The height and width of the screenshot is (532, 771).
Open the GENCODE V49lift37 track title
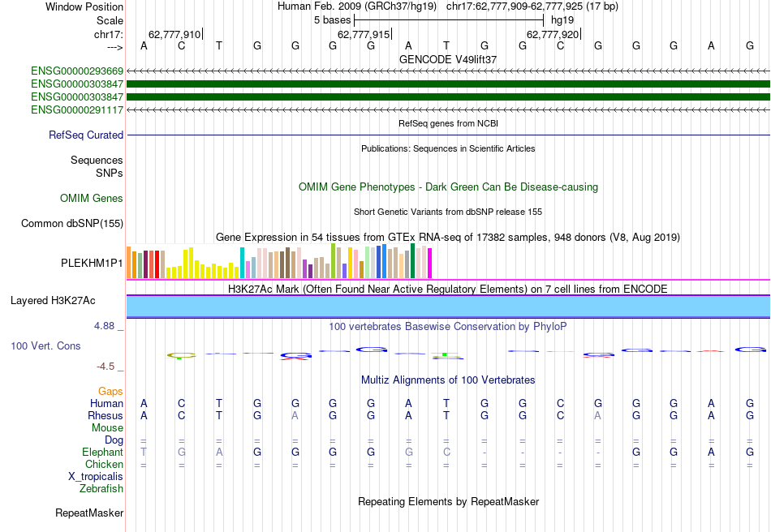[x=448, y=59]
